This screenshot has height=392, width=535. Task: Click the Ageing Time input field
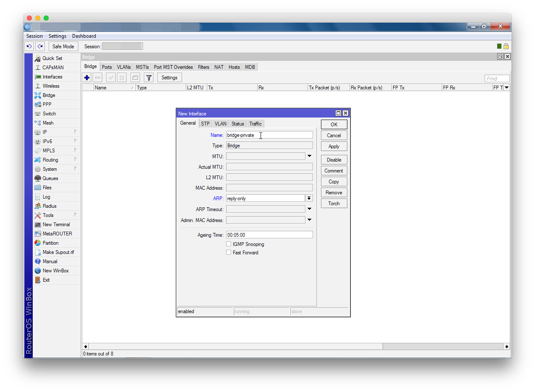pyautogui.click(x=269, y=235)
